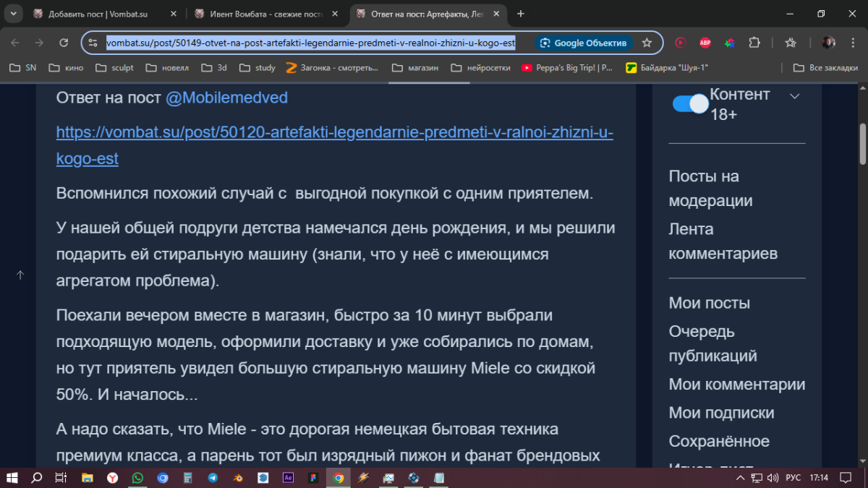Open File Explorer from taskbar

(87, 478)
